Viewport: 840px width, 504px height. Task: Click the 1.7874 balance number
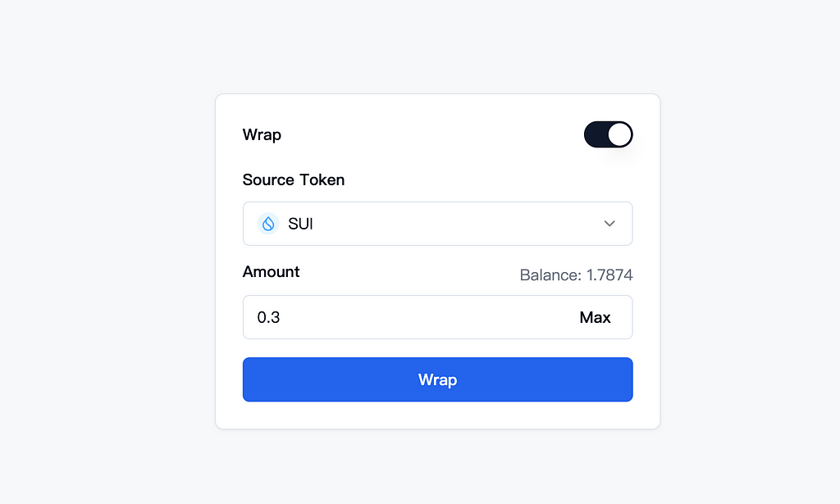click(x=609, y=275)
